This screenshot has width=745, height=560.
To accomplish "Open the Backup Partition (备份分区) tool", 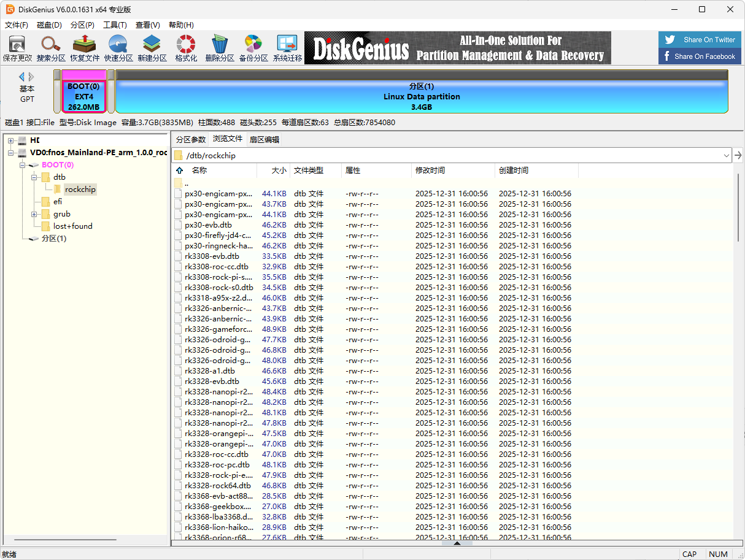I will 253,48.
